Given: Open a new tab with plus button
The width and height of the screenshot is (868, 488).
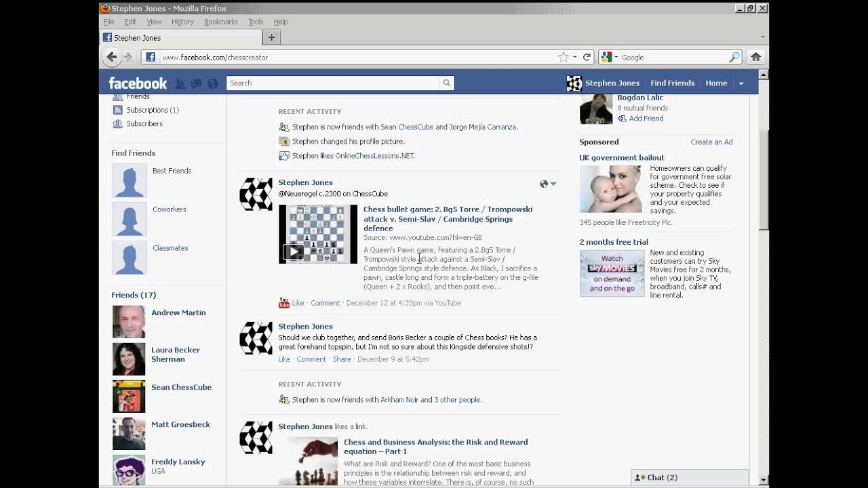Looking at the screenshot, I should tap(271, 38).
